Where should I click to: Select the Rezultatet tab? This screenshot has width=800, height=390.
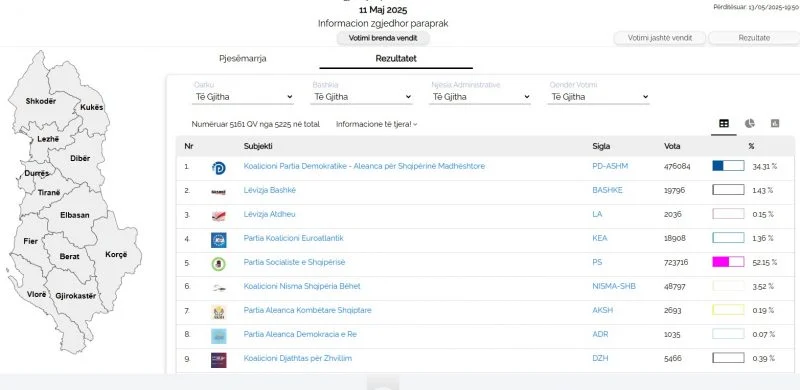(x=396, y=58)
